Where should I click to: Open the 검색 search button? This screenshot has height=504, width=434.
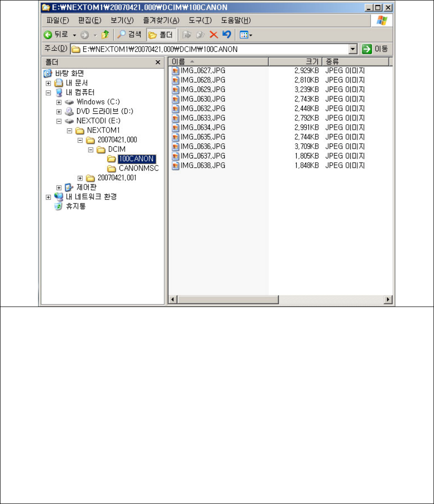[x=130, y=34]
